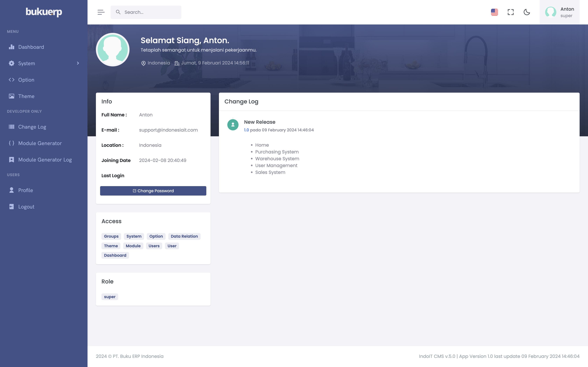Click the Module Generator braces icon

click(x=11, y=143)
